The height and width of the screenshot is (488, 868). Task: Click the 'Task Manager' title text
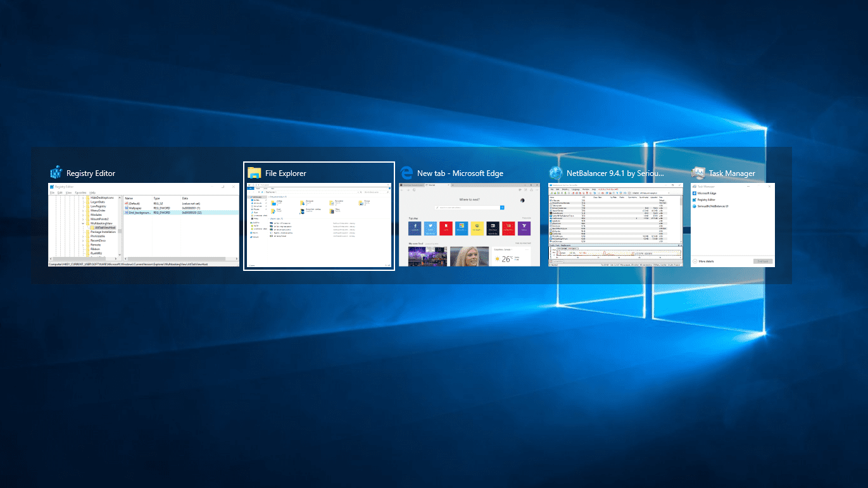[x=732, y=173]
